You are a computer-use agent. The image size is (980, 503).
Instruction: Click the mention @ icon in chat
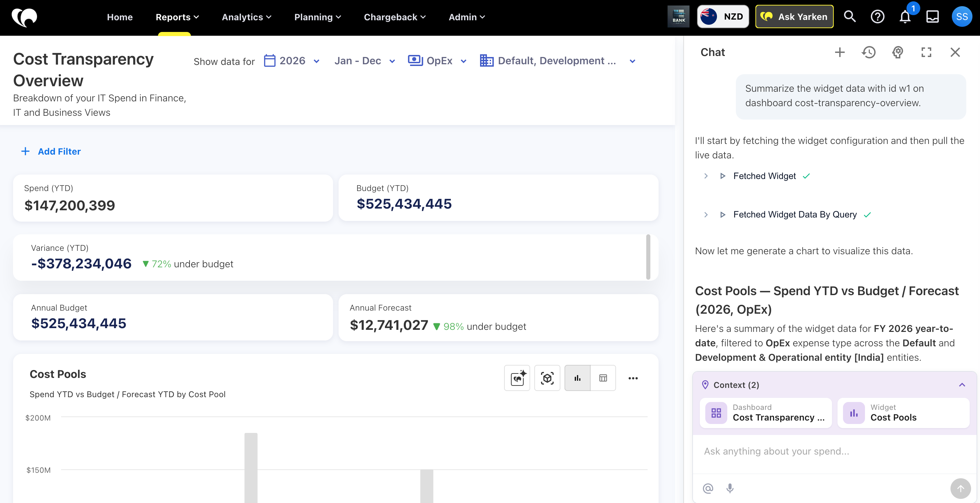pyautogui.click(x=708, y=488)
